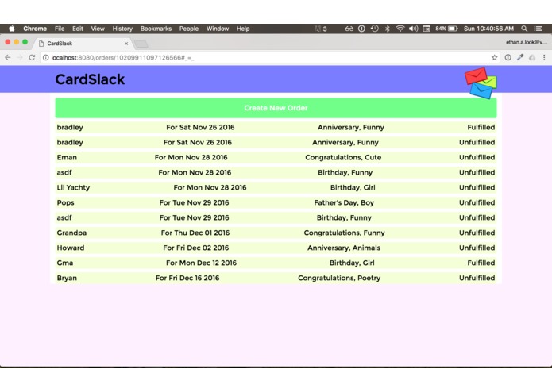Open Spotlight search magnifier icon
This screenshot has width=552, height=392.
[524, 29]
